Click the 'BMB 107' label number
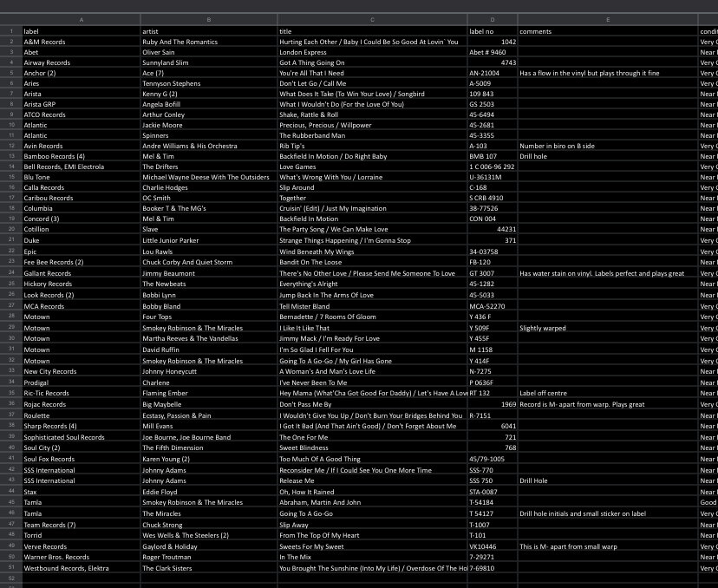The image size is (718, 588). (x=493, y=156)
